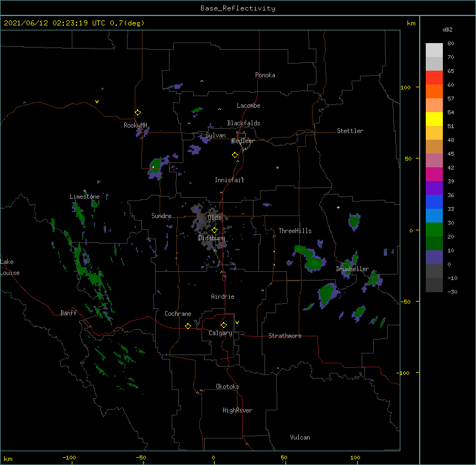
Task: Click the Sundre town label
Action: point(161,216)
